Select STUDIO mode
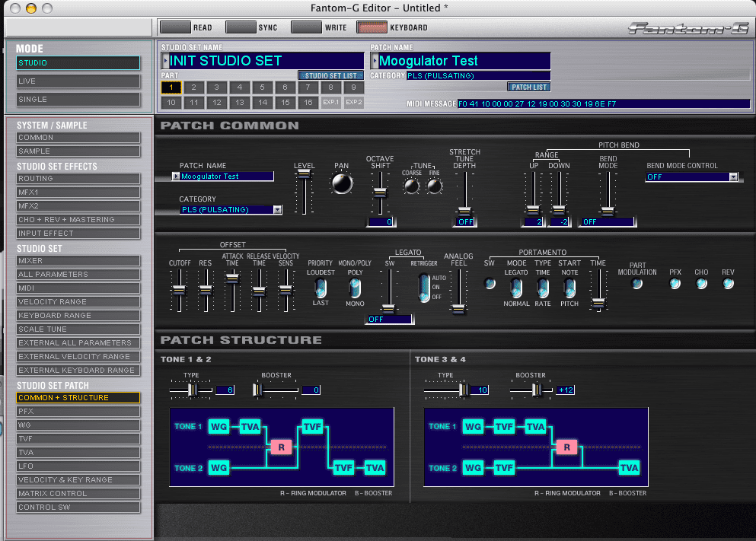 (78, 62)
